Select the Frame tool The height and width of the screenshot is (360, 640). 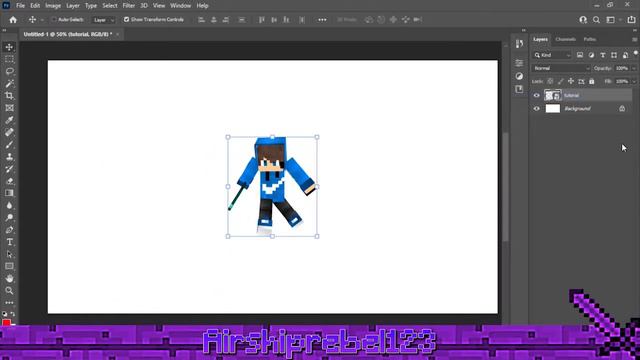pos(9,108)
